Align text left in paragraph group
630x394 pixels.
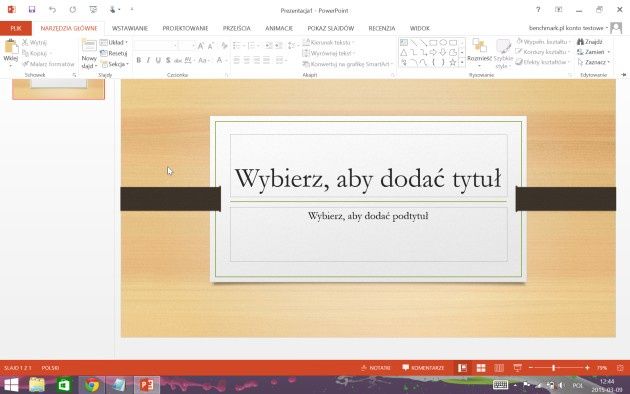click(237, 60)
